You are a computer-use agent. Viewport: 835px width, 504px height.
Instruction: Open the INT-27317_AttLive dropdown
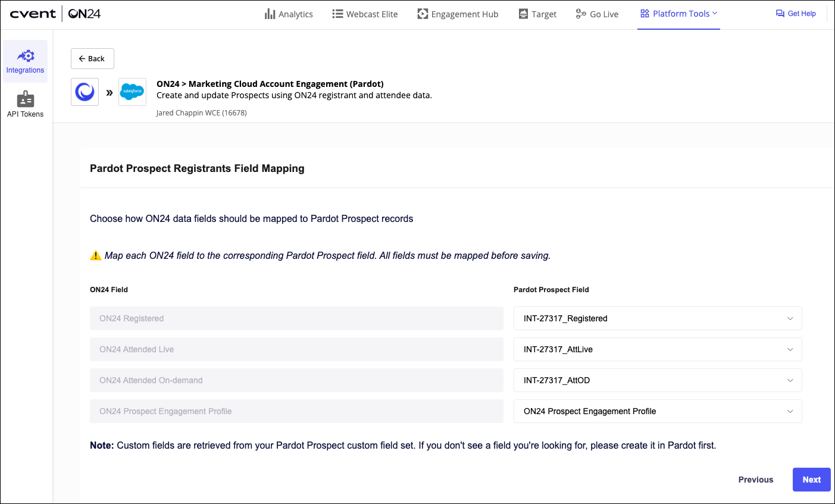(x=658, y=349)
